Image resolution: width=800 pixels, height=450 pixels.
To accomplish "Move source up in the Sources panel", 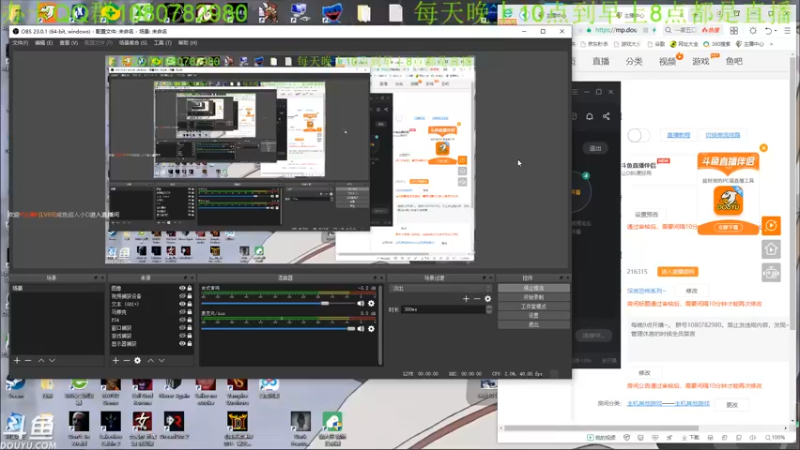I will pos(151,360).
